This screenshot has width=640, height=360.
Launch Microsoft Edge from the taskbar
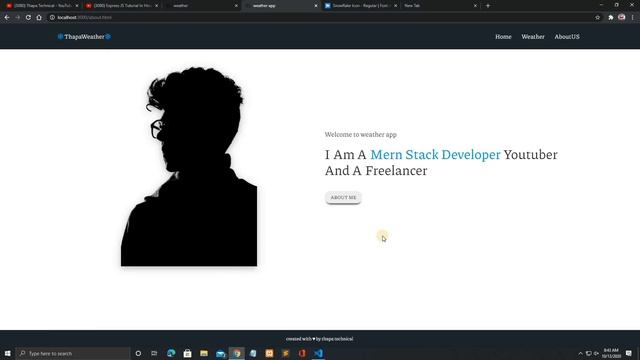pyautogui.click(x=171, y=353)
